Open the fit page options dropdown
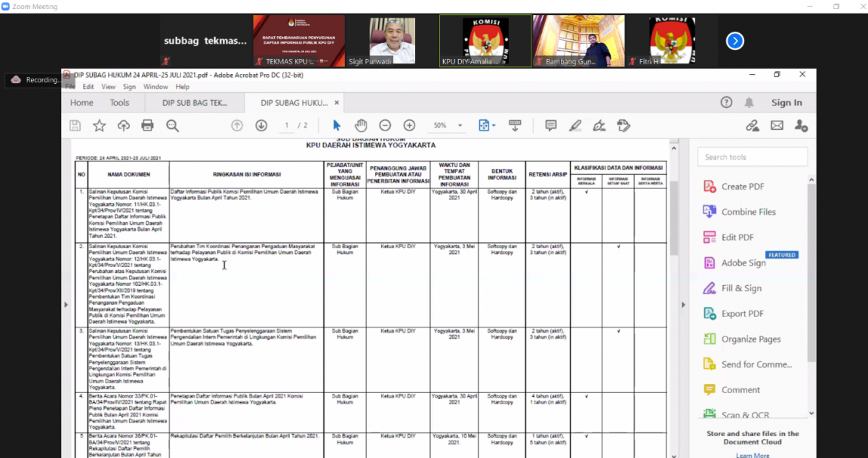868x458 pixels. 487,125
